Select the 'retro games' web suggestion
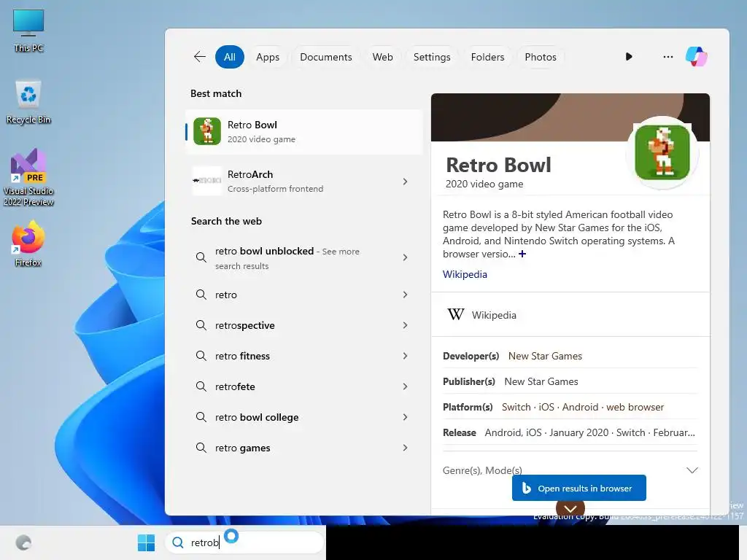This screenshot has width=747, height=560. point(304,448)
